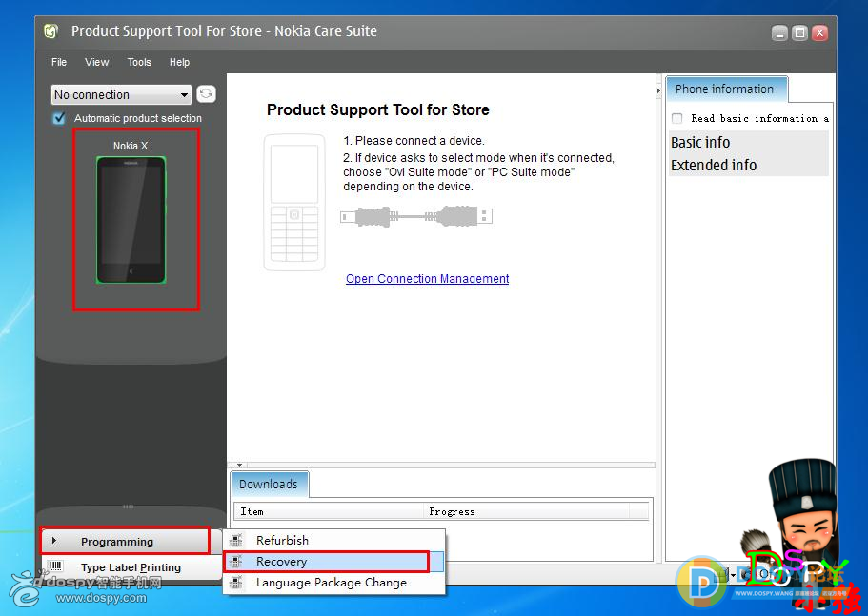
Task: Click Open Connection Management link
Action: [x=428, y=279]
